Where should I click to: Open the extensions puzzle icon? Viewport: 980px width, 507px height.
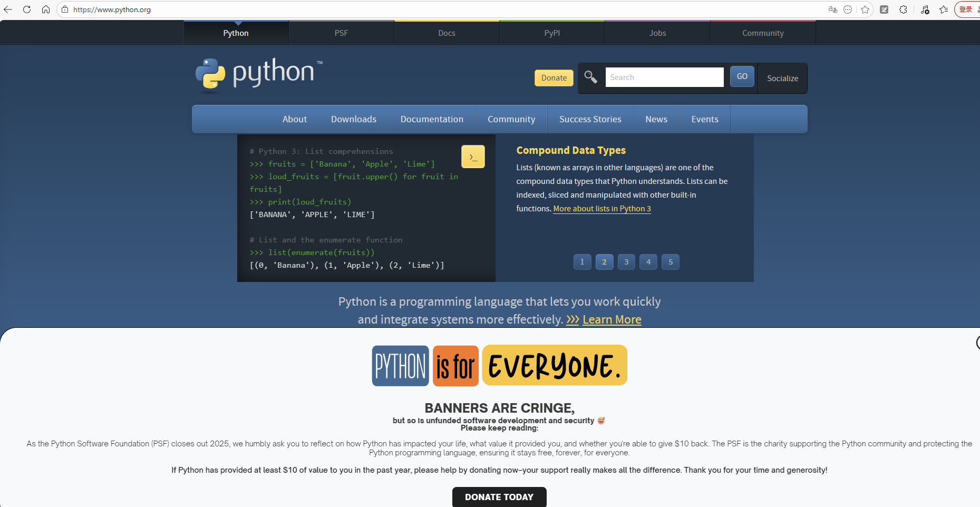coord(904,9)
